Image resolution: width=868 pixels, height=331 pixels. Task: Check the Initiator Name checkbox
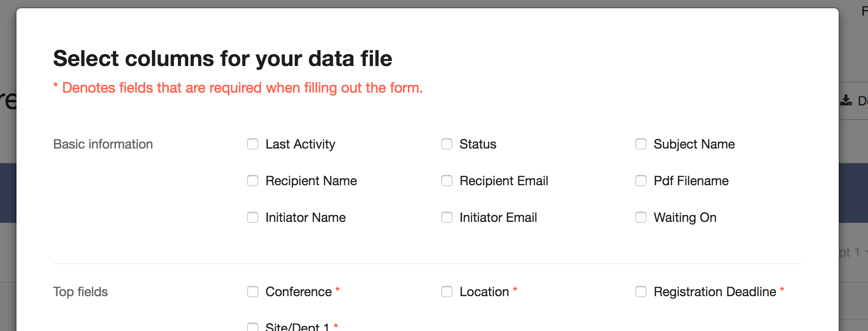tap(253, 217)
